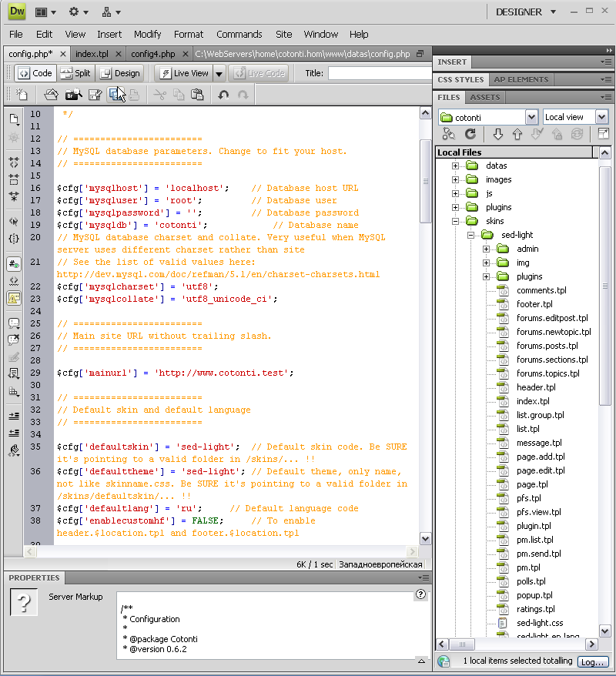Screen dimensions: 616x676
Task: Click the Refresh icon in Files panel
Action: coord(470,134)
